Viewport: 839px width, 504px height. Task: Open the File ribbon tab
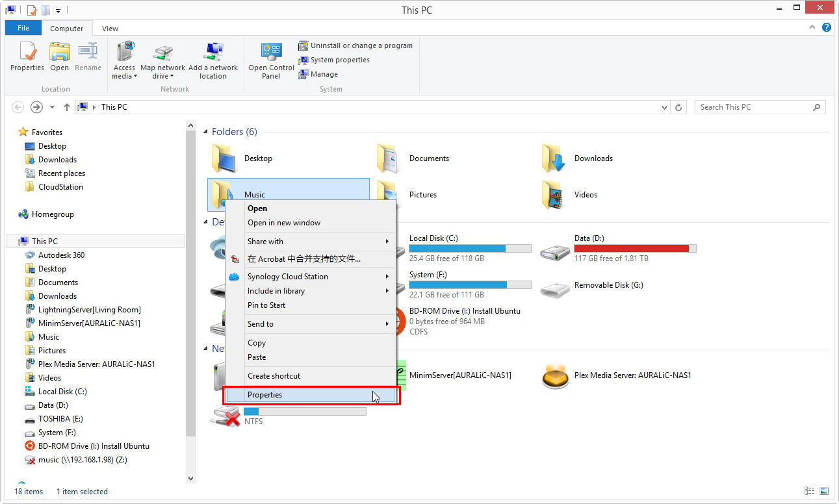click(x=23, y=28)
